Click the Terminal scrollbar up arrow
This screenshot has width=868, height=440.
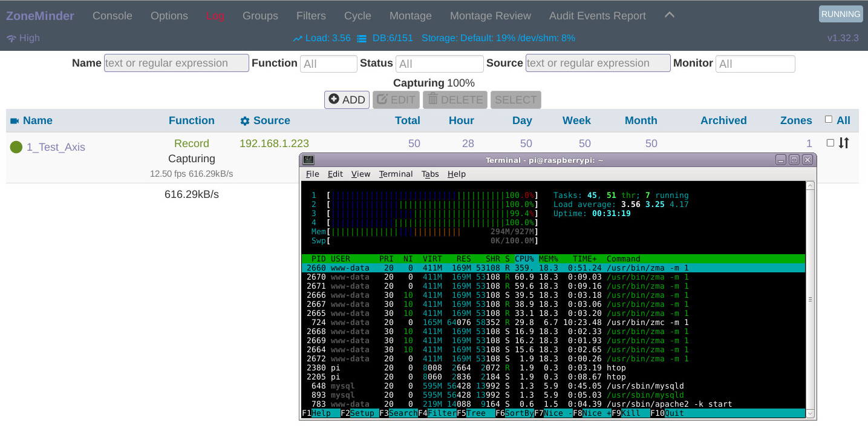(x=810, y=186)
